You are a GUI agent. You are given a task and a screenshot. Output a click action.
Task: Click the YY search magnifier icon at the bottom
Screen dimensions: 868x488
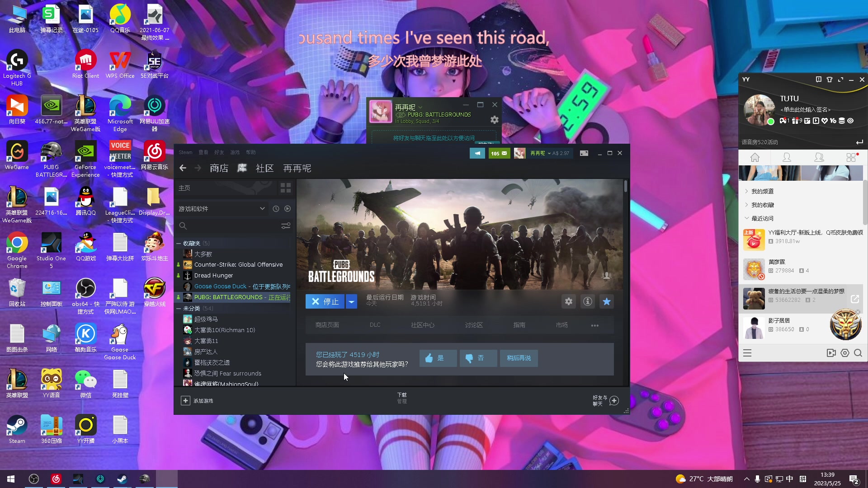click(x=858, y=353)
